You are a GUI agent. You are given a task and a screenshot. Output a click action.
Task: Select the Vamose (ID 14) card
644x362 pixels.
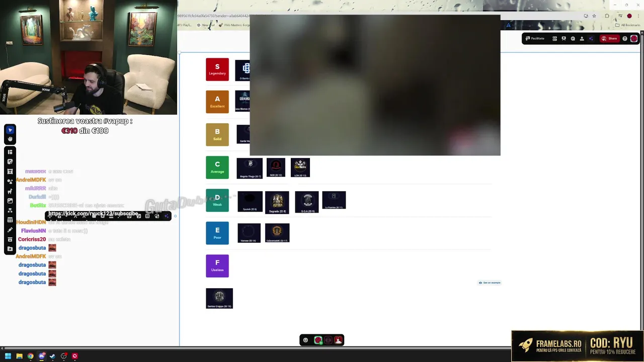click(x=249, y=233)
